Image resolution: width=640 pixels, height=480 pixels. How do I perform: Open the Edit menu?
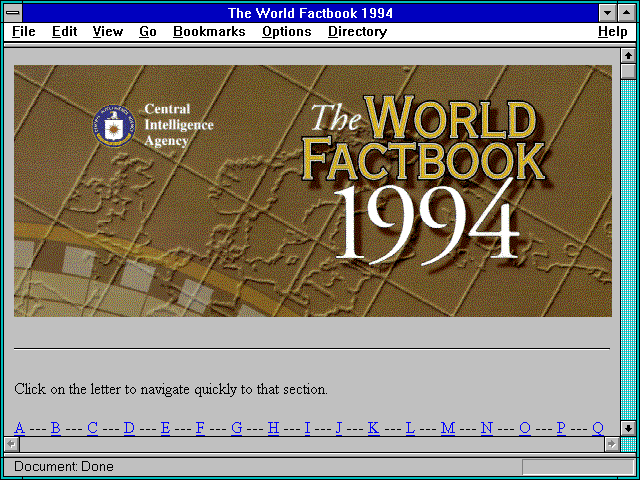[x=64, y=32]
